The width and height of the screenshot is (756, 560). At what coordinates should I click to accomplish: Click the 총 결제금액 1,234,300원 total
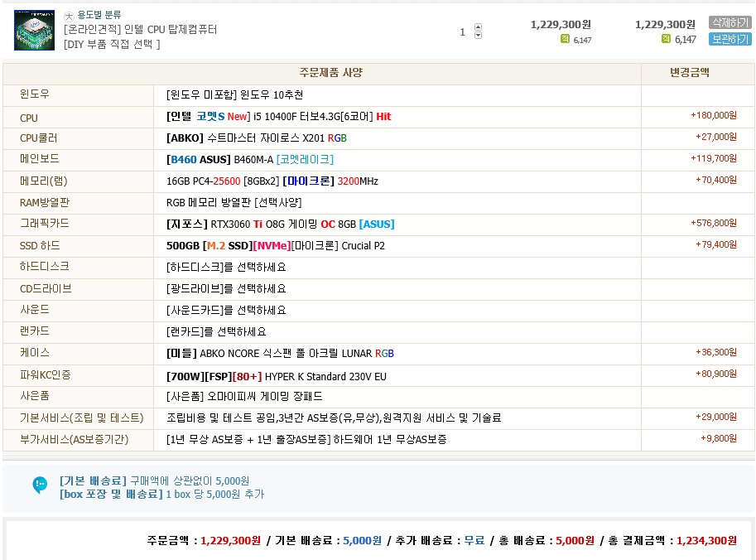[x=672, y=541]
